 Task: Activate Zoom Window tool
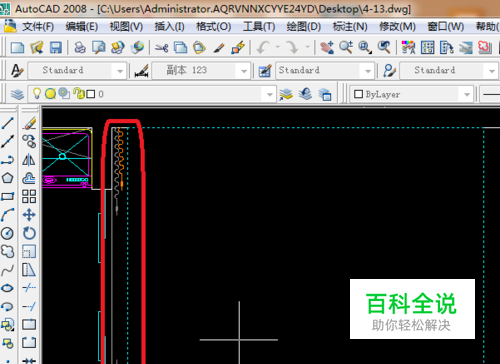point(365,48)
